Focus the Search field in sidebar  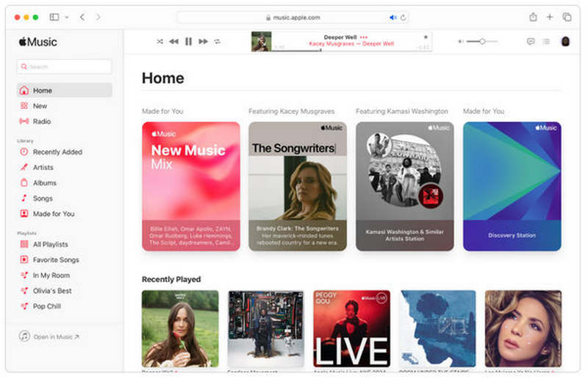tap(65, 66)
